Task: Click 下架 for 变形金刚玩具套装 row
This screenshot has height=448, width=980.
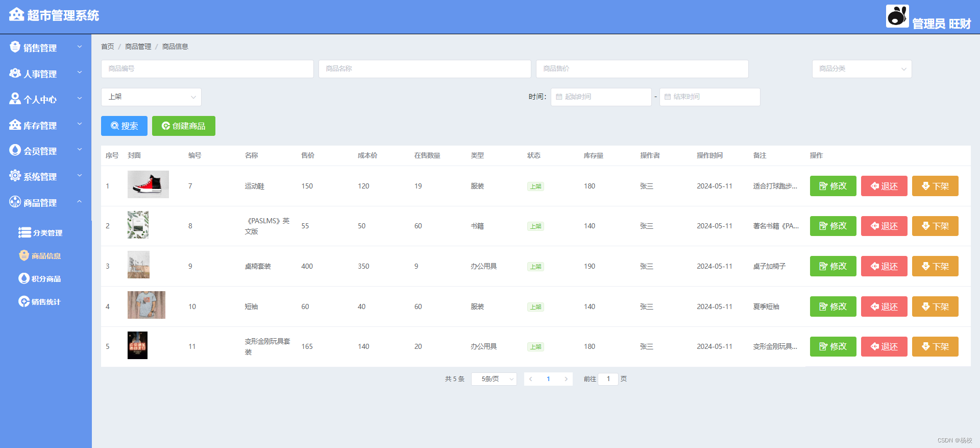Action: click(x=935, y=346)
